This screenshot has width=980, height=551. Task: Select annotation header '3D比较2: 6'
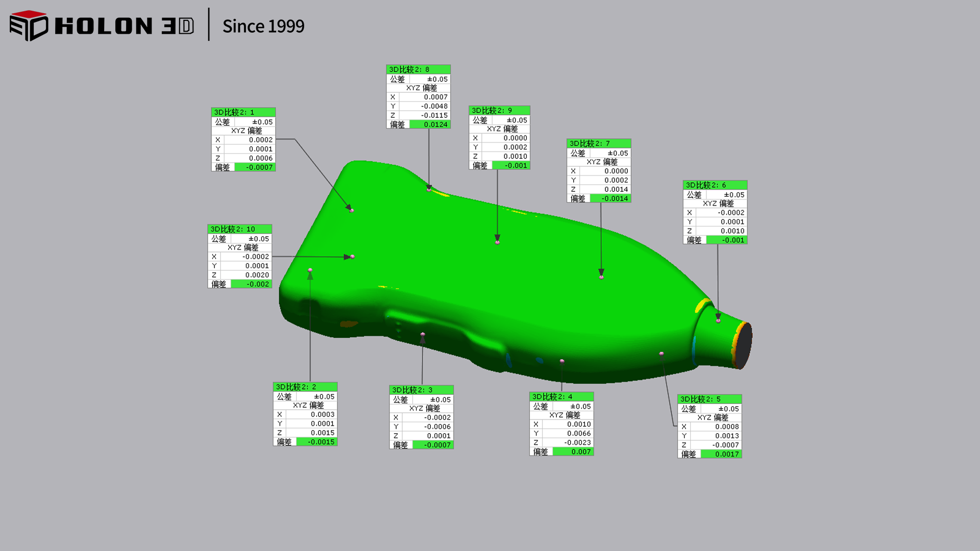click(715, 185)
